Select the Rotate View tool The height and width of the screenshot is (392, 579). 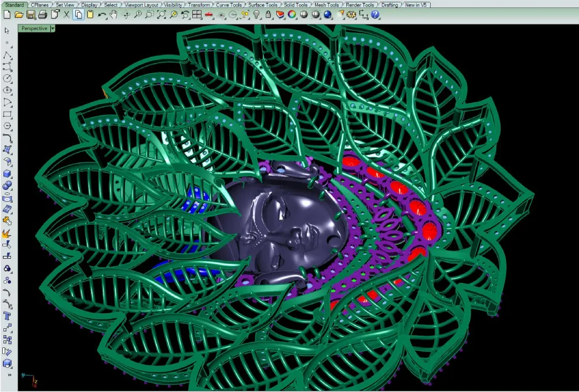tap(126, 14)
